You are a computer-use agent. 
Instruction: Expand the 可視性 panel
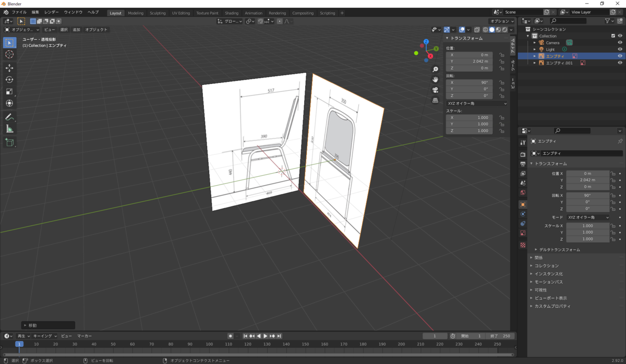click(540, 290)
